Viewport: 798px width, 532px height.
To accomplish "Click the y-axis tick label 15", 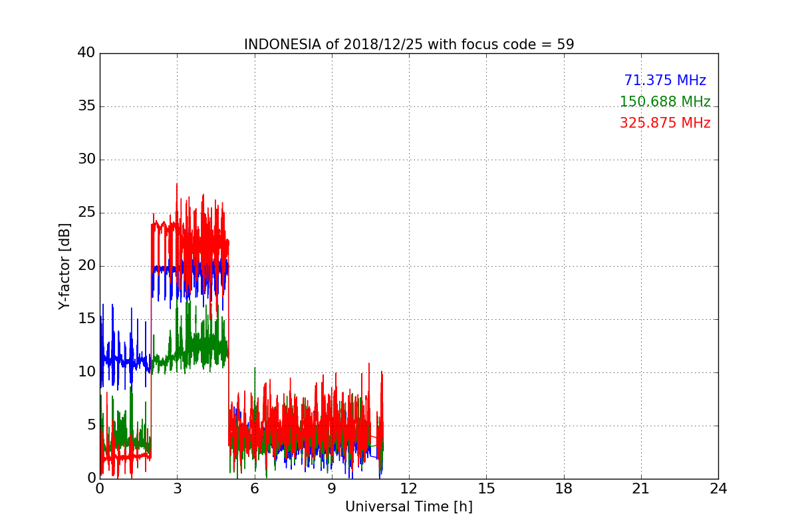I will pos(87,319).
